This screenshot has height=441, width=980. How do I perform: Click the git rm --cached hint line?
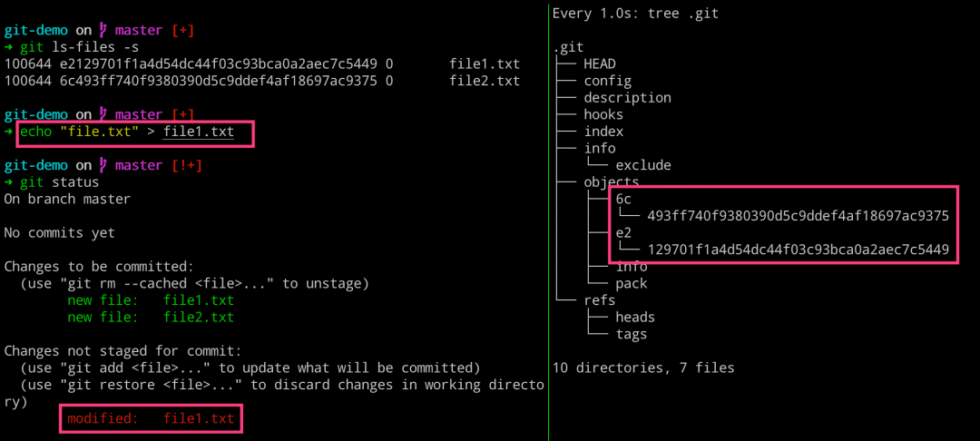coord(194,284)
